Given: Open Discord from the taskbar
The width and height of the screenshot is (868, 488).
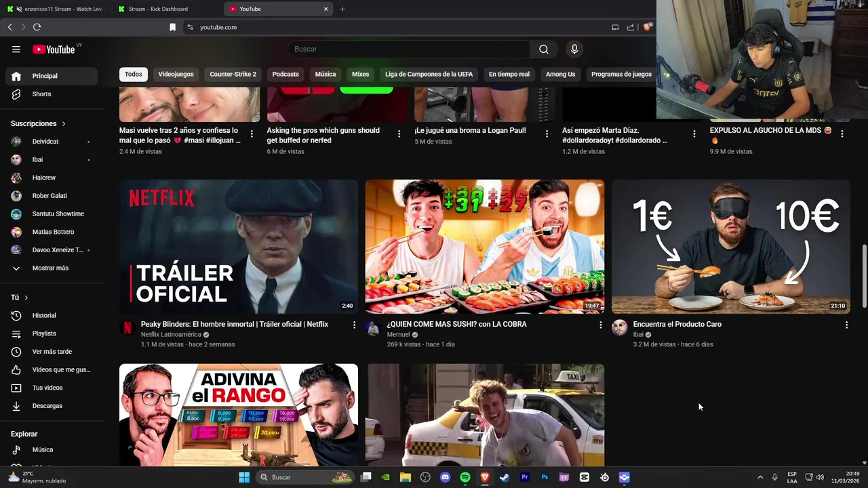Looking at the screenshot, I should [445, 477].
